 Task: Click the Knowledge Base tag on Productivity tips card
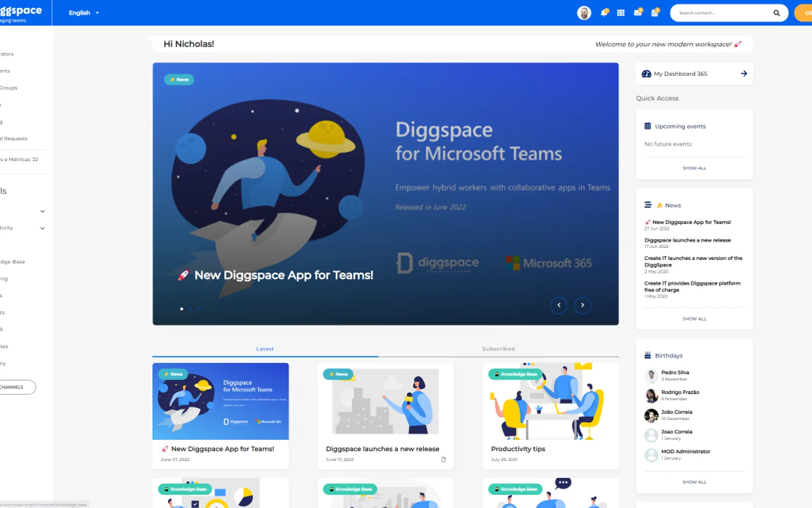click(x=516, y=374)
